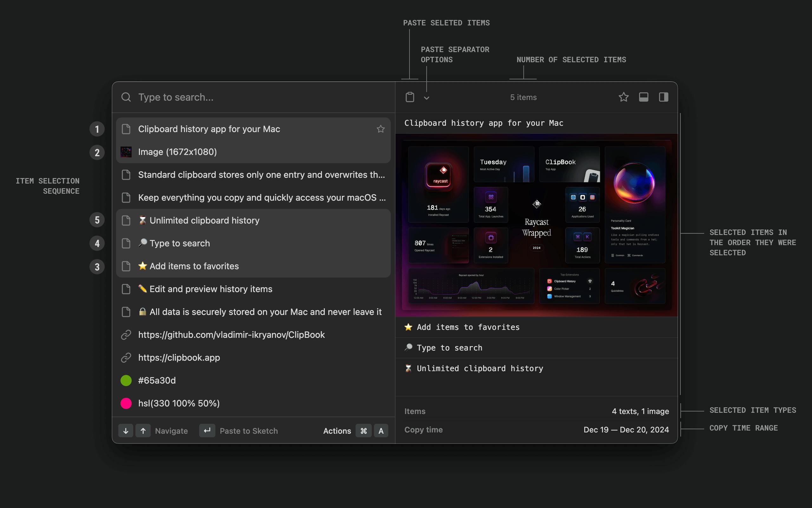Click the navigate up arrow key

click(x=143, y=431)
